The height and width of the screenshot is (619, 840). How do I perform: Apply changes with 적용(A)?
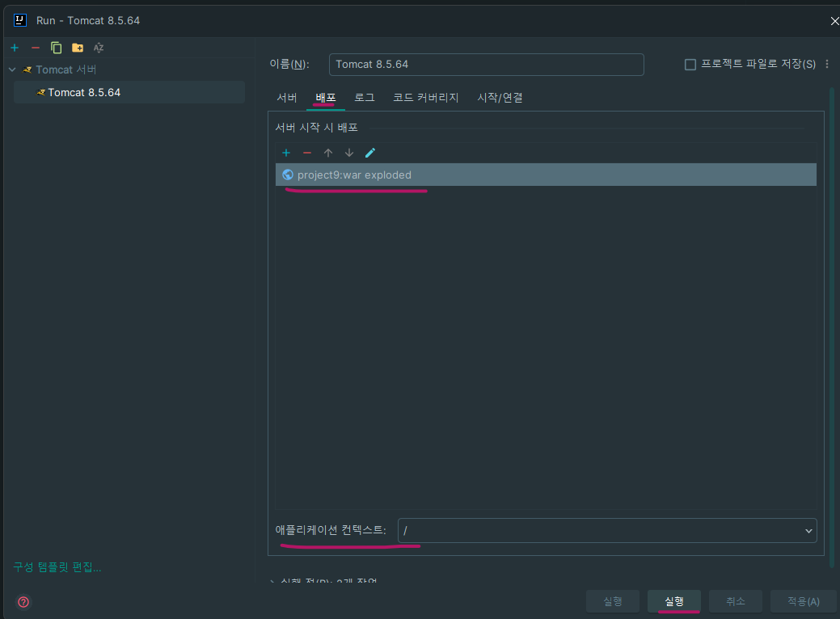point(803,601)
